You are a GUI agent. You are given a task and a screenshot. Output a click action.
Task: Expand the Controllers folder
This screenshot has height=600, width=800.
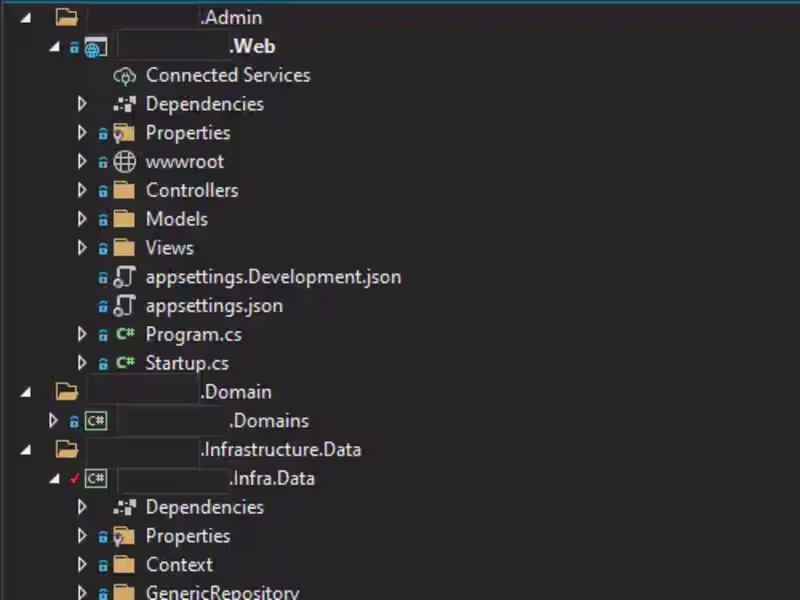pyautogui.click(x=81, y=190)
